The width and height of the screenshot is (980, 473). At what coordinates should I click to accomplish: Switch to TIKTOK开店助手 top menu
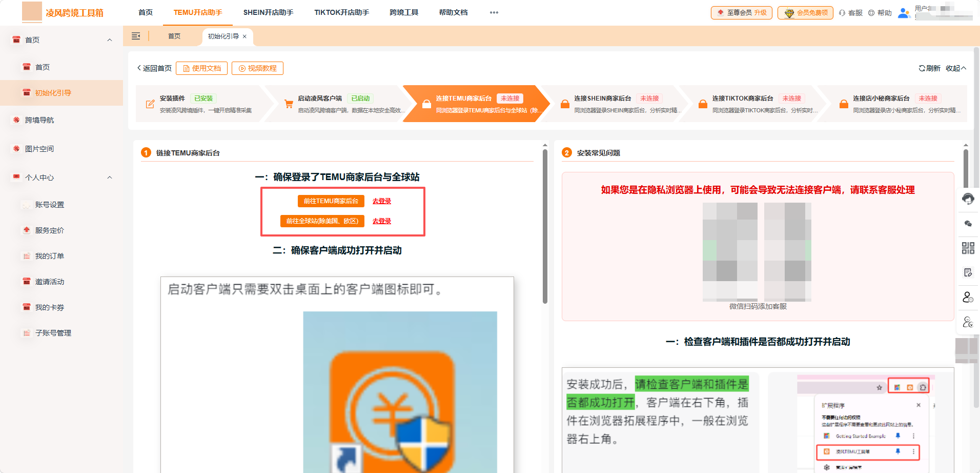pos(341,12)
